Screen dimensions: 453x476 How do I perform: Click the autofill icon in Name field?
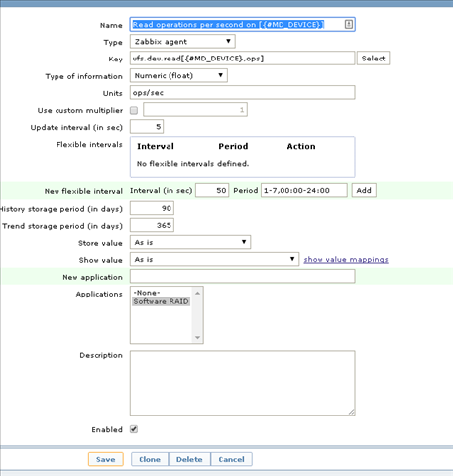pyautogui.click(x=349, y=24)
